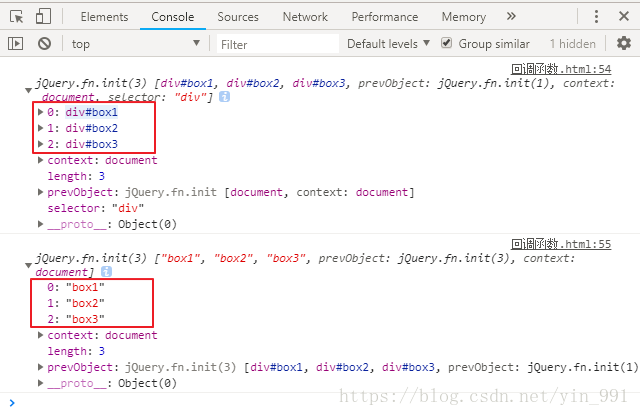Expand context: document in first log
The image size is (640, 416).
pos(40,160)
